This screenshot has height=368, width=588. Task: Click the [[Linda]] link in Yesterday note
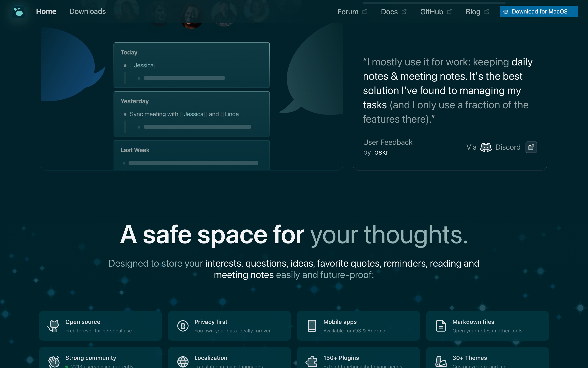(232, 114)
